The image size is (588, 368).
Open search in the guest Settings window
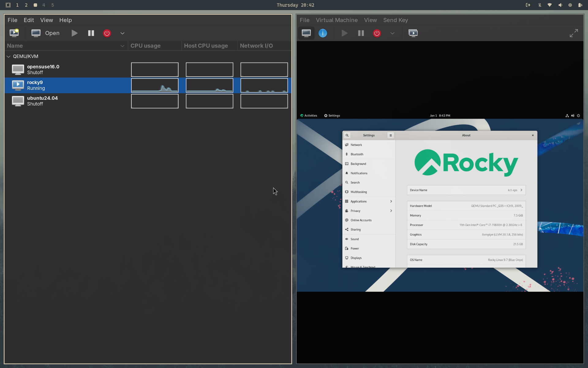click(347, 135)
